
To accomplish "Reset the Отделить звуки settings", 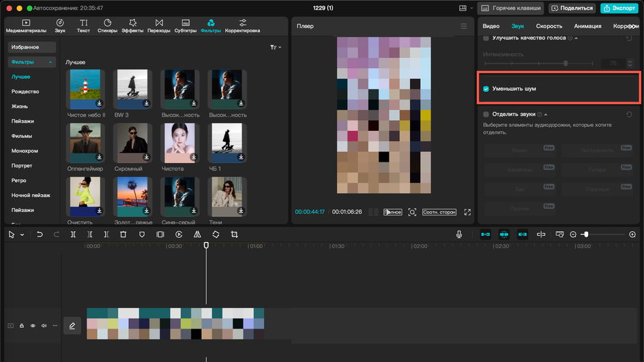I will (629, 115).
